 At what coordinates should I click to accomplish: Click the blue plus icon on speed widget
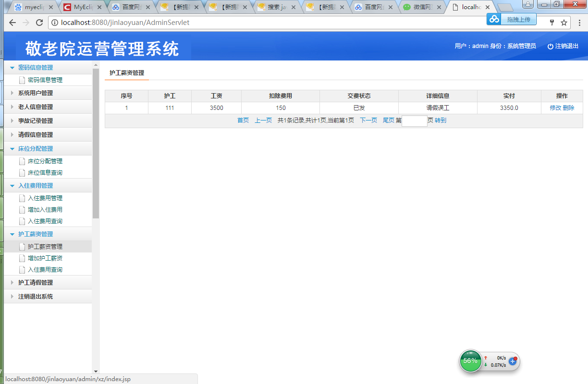coord(513,361)
